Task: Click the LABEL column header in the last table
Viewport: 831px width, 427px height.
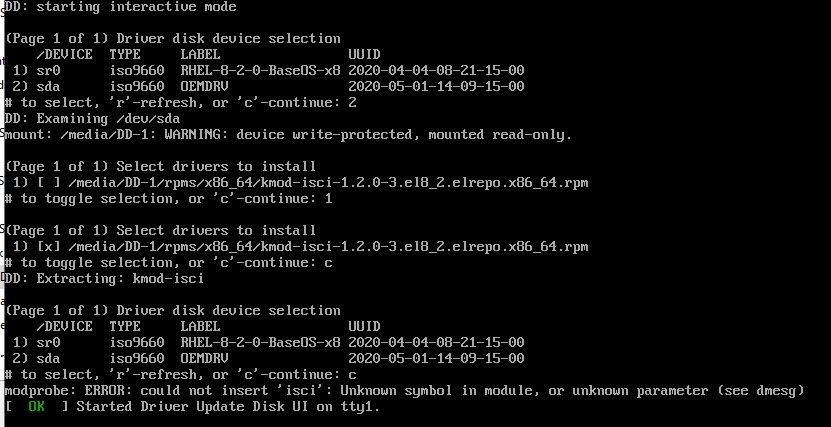Action: [200, 326]
